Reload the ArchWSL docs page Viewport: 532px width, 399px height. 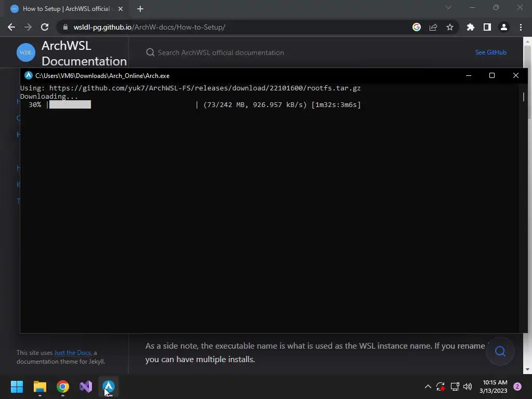pyautogui.click(x=45, y=27)
